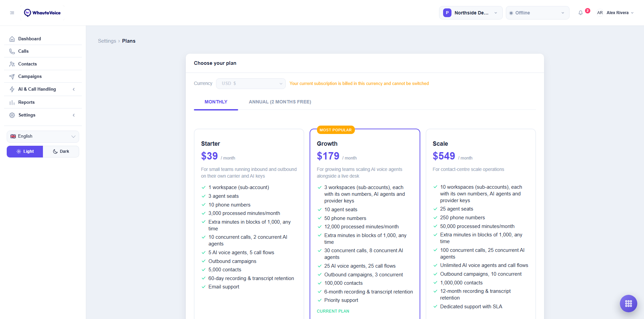The height and width of the screenshot is (319, 644).
Task: Click the Scale plan $549 price
Action: coord(444,156)
